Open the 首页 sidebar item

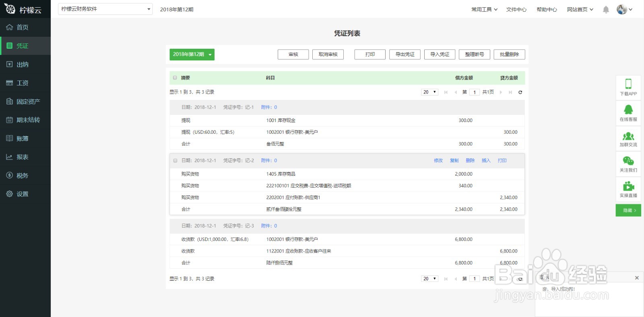pyautogui.click(x=25, y=27)
